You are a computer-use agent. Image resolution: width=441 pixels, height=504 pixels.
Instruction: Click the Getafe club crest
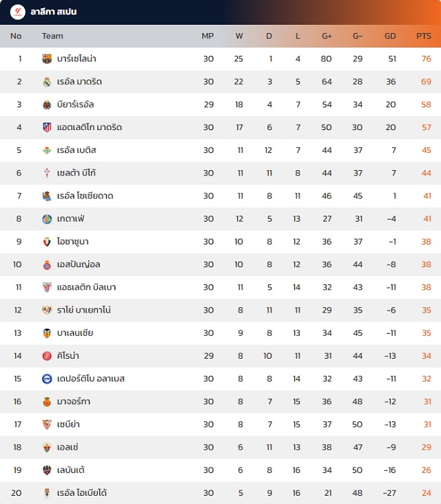click(x=47, y=219)
